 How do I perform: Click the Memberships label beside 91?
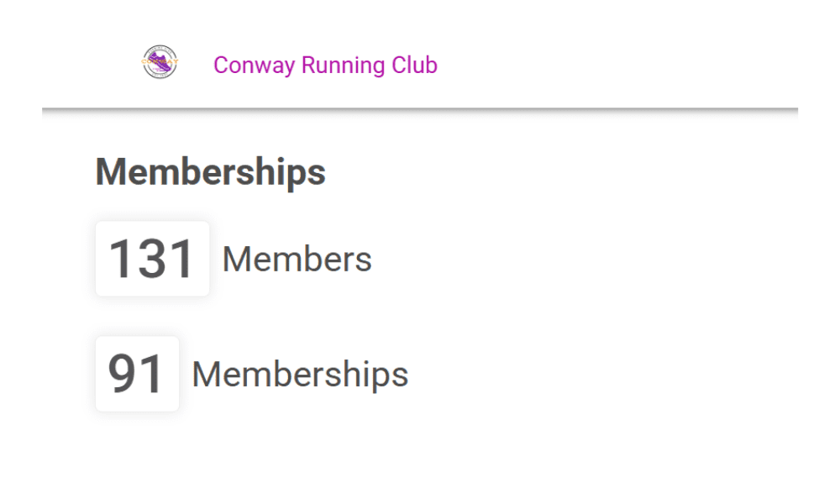pos(300,375)
